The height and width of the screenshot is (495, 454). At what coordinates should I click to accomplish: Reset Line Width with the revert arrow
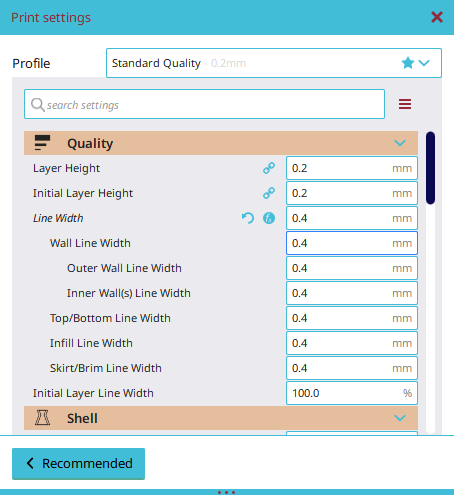[248, 218]
